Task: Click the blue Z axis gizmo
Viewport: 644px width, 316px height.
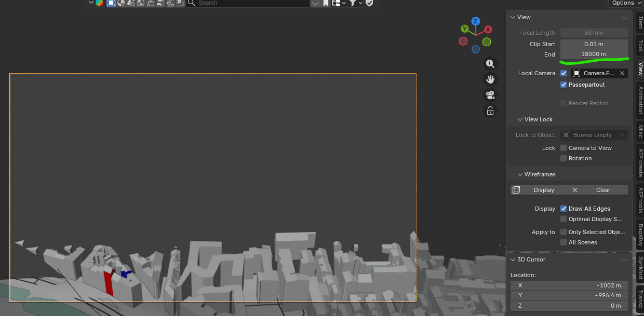Action: coord(475,21)
